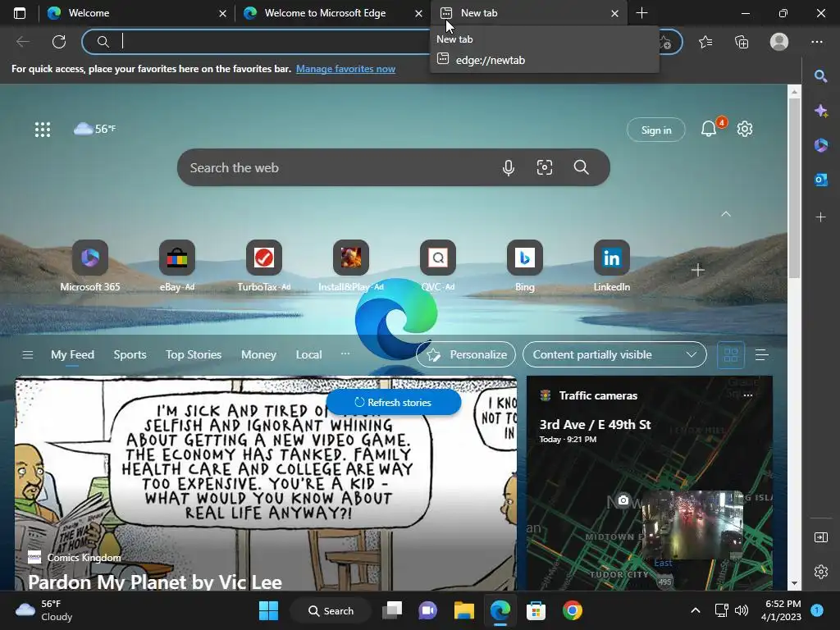
Task: Switch to Welcome to Microsoft Edge tab
Action: pos(325,13)
